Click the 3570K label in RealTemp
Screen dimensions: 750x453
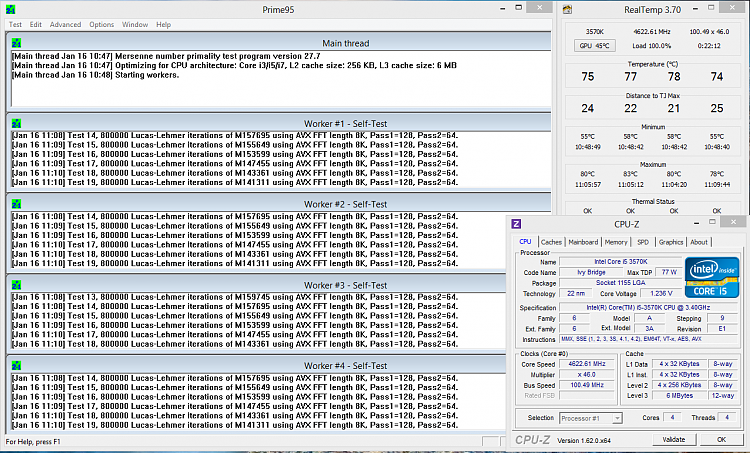(x=595, y=32)
